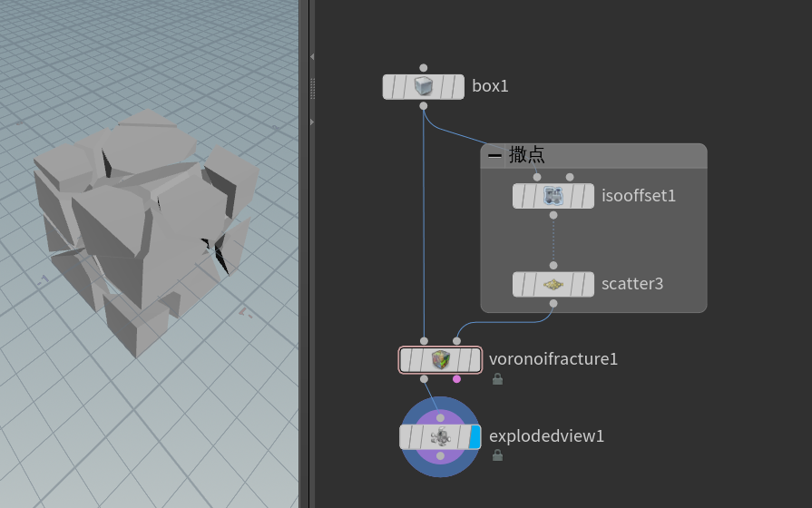Toggle the bypass flag on scatter3
This screenshot has height=508, width=812.
tap(518, 284)
